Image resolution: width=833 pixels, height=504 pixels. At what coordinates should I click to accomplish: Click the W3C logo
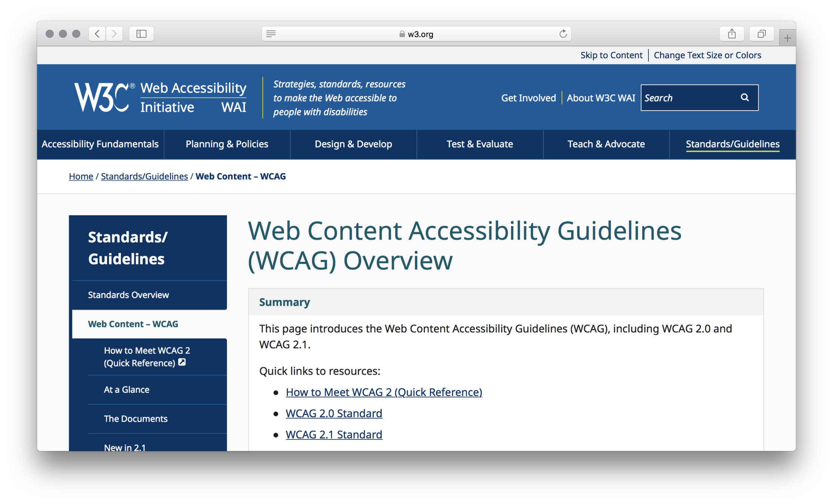(x=102, y=97)
